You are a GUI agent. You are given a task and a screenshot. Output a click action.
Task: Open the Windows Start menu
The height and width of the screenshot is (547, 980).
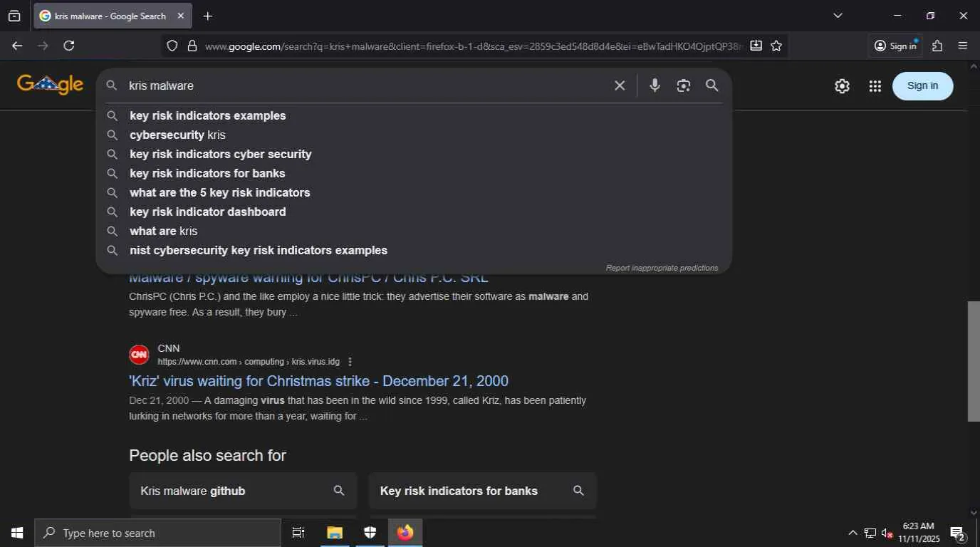[x=17, y=533]
